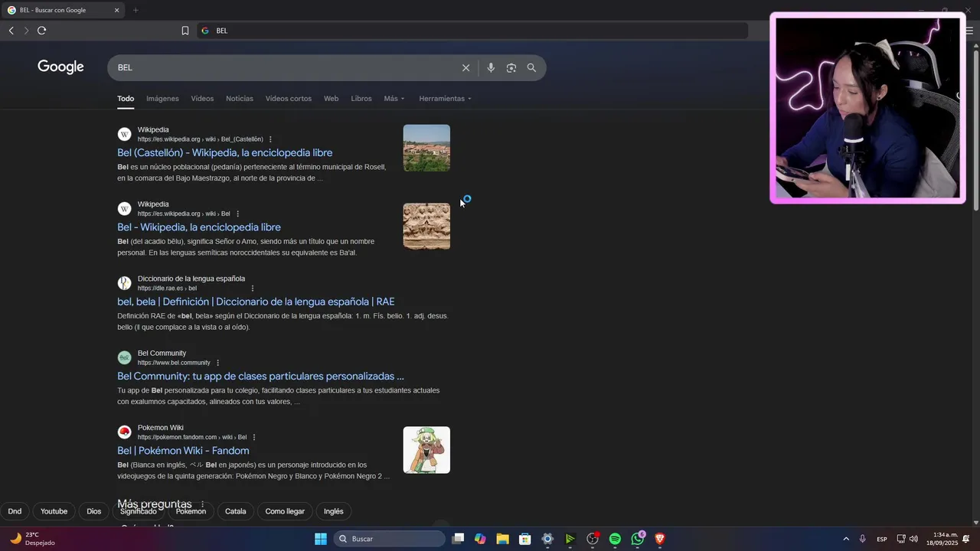
Task: Open notifications bell in system tray
Action: [x=966, y=539]
